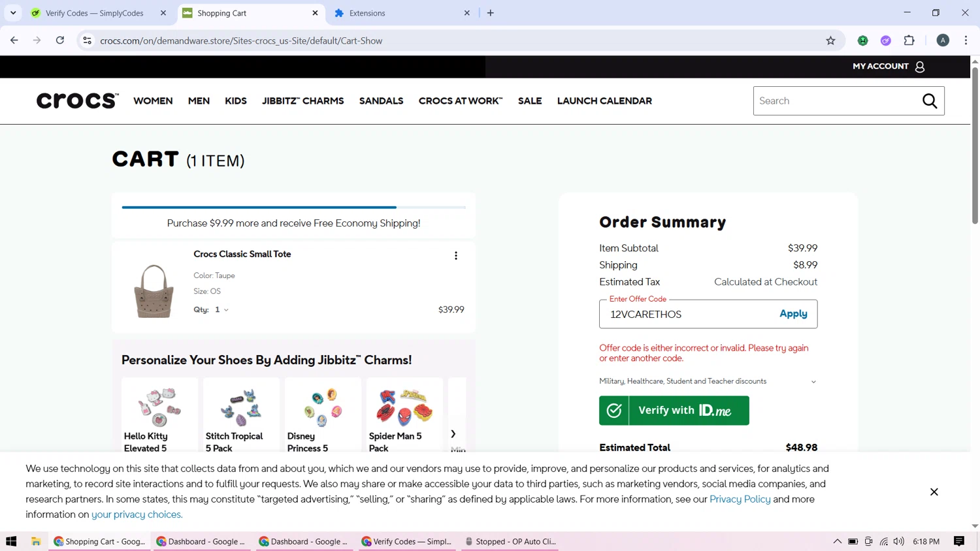The image size is (980, 551).
Task: Open CROCS AT WORK menu
Action: tap(461, 101)
